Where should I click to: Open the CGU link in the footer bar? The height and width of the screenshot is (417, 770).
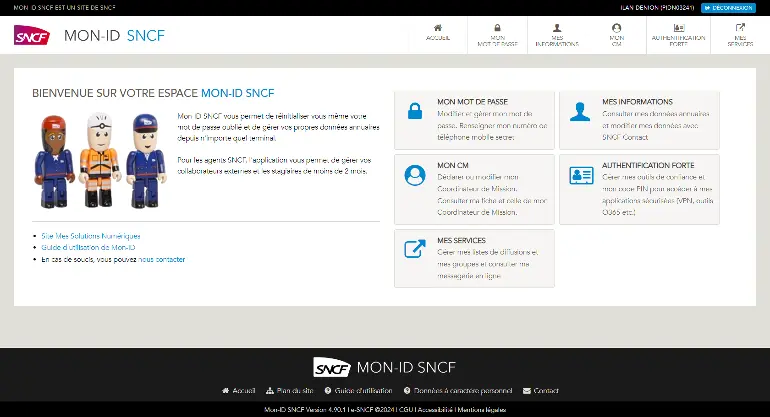[x=406, y=410]
